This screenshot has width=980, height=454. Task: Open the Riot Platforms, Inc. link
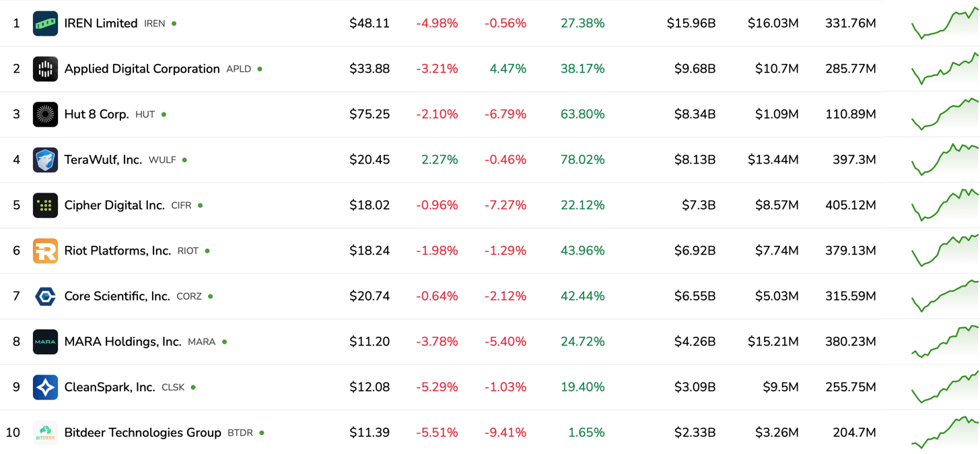[x=118, y=251]
